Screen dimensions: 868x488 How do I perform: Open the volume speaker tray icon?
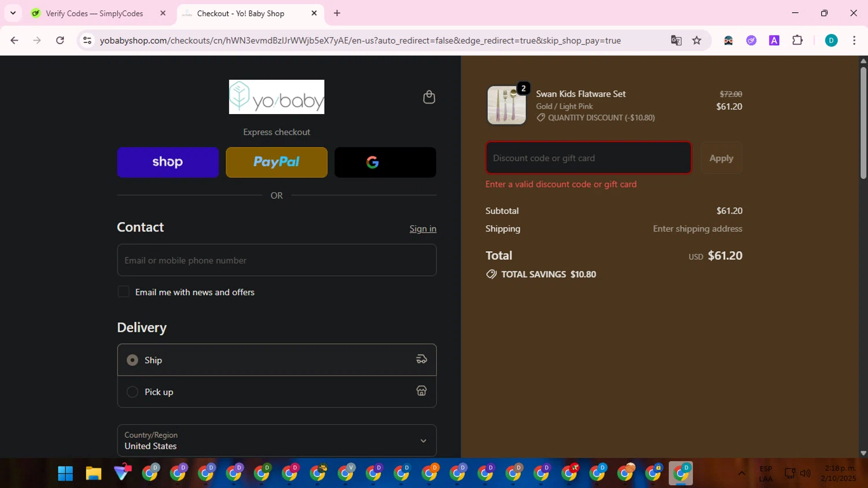tap(805, 474)
